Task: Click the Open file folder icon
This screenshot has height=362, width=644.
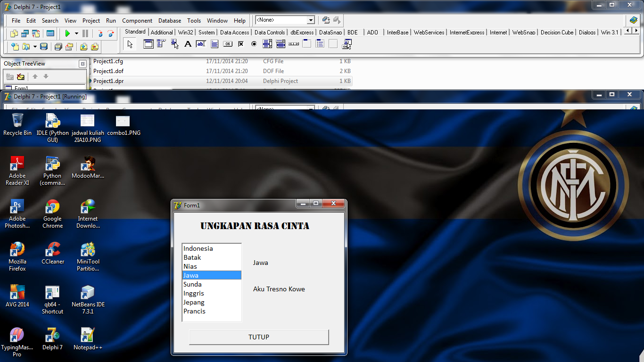Action: 25,47
